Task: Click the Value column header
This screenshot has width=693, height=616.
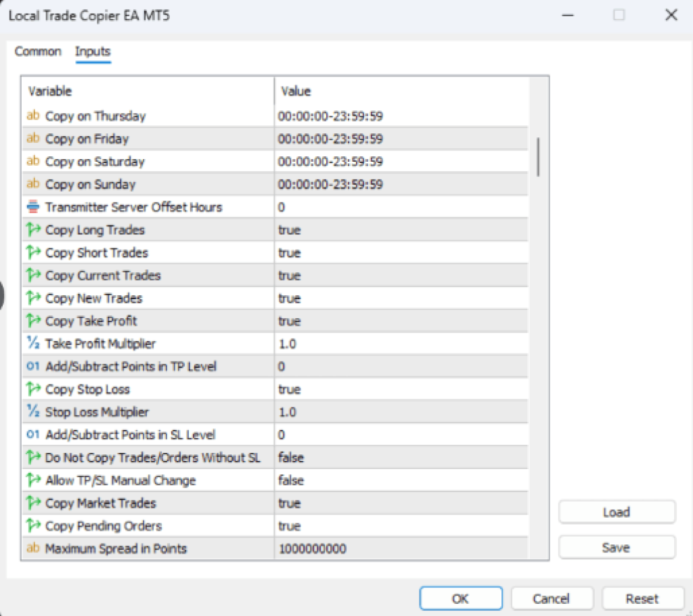Action: [401, 91]
